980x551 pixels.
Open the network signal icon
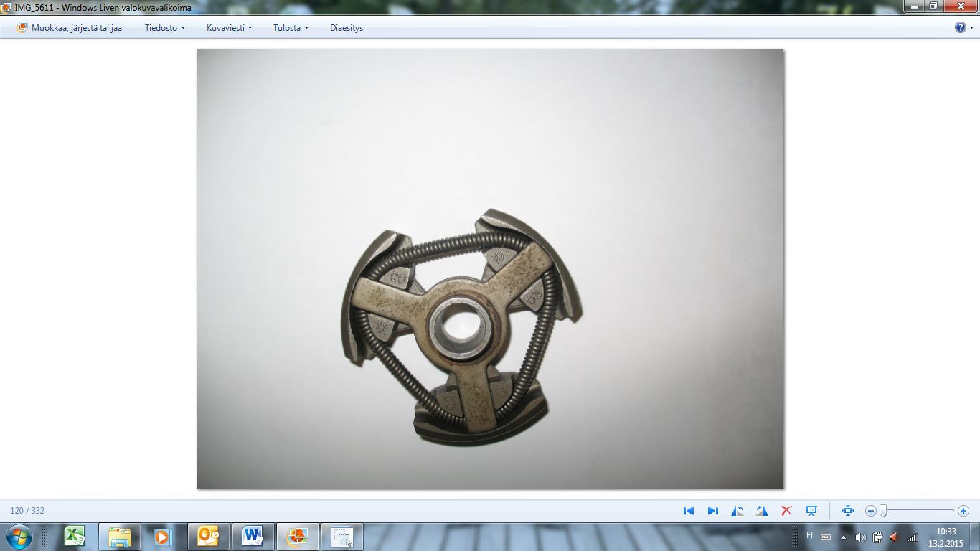(x=912, y=537)
